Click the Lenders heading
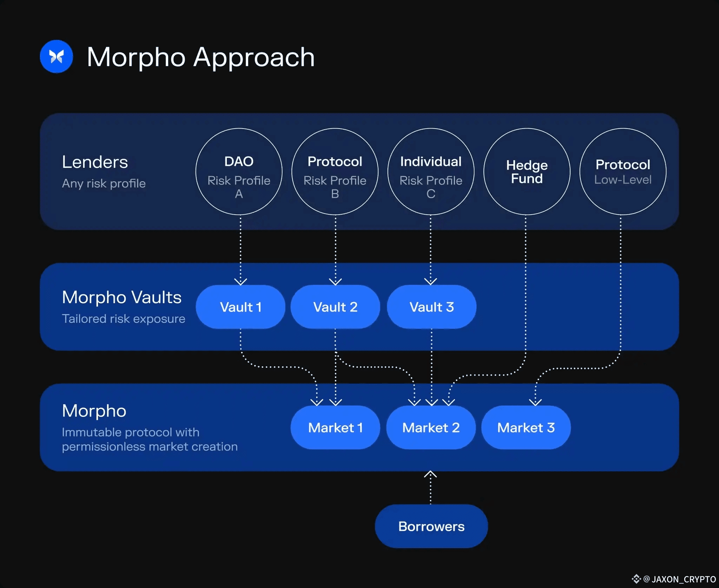Viewport: 719px width, 588px height. click(95, 162)
